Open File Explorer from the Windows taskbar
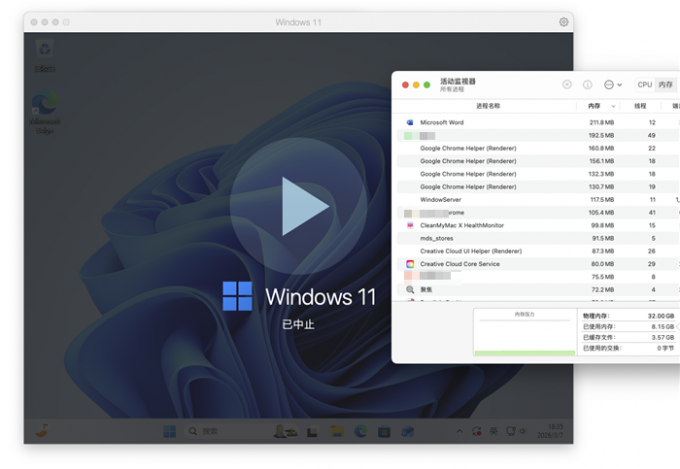 (337, 431)
